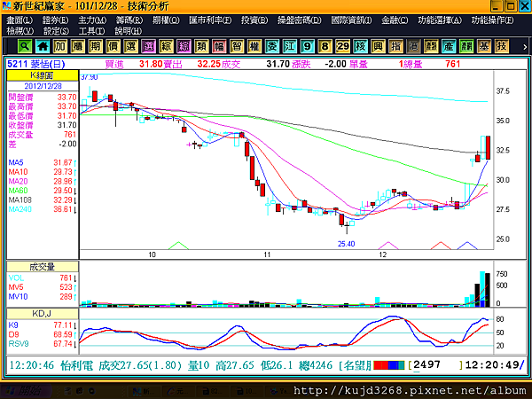Click the dark 港 toolbar icon

tap(413, 46)
